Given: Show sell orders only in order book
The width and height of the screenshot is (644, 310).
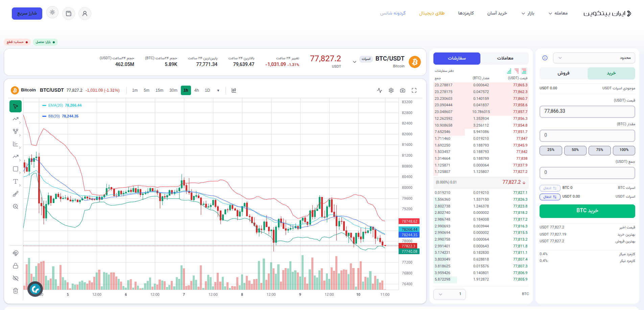Looking at the screenshot, I should 517,71.
